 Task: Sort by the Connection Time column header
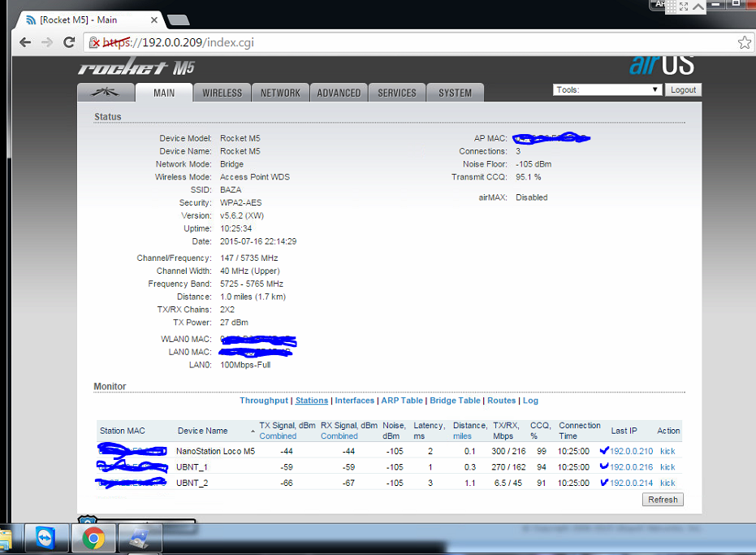point(580,431)
